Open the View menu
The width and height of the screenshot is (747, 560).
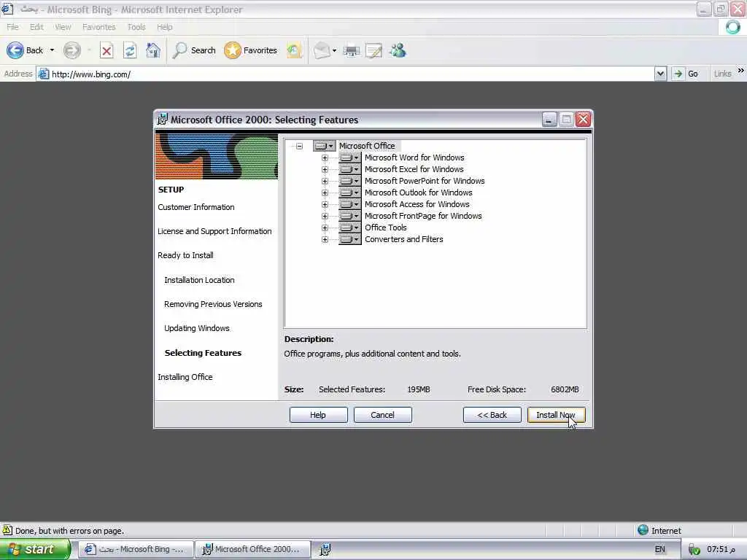pos(63,27)
